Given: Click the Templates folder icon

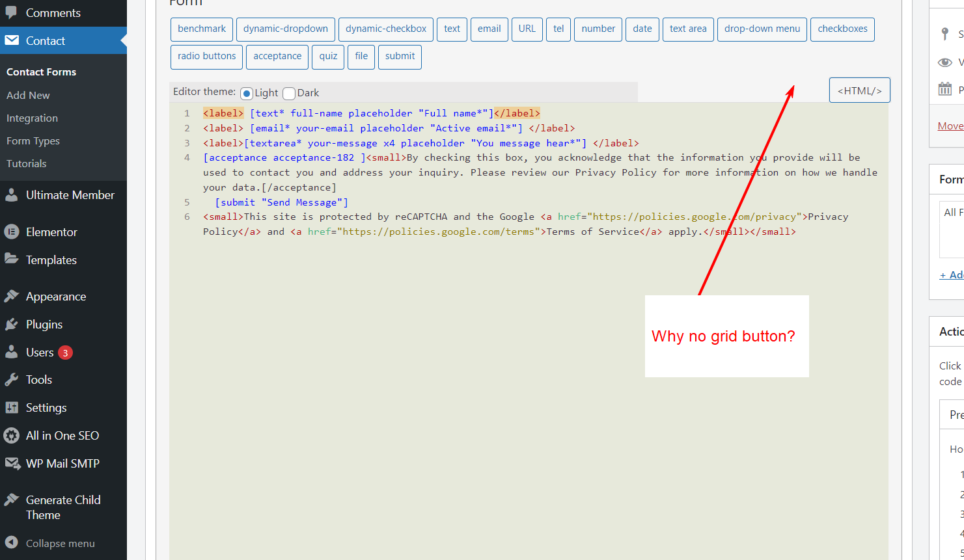Looking at the screenshot, I should [12, 259].
